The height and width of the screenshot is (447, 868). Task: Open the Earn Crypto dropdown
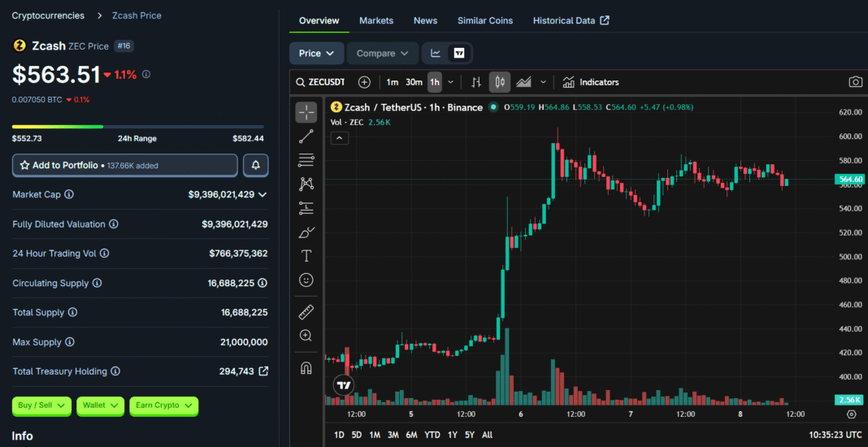click(164, 406)
